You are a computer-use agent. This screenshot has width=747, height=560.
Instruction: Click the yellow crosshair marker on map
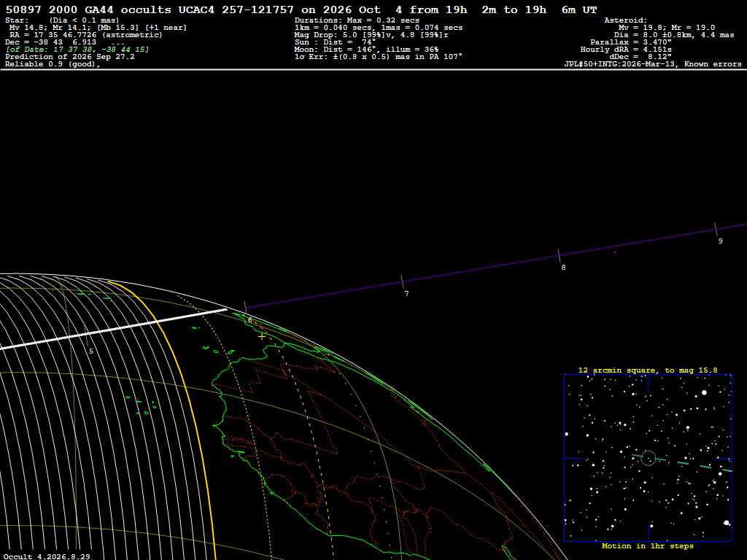pyautogui.click(x=262, y=336)
